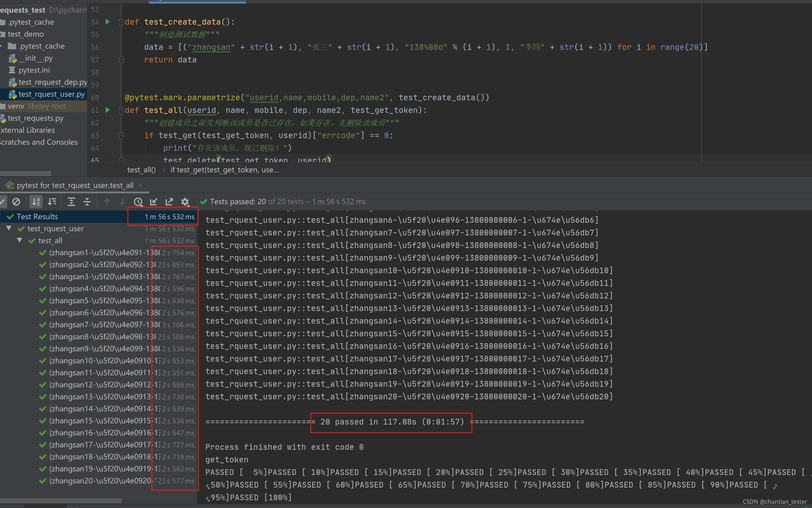Image resolution: width=812 pixels, height=508 pixels.
Task: Click the import test results icon
Action: 153,201
